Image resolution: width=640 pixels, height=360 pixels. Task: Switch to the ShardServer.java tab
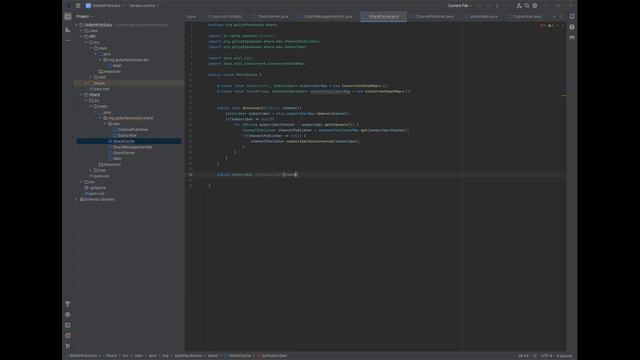270,17
